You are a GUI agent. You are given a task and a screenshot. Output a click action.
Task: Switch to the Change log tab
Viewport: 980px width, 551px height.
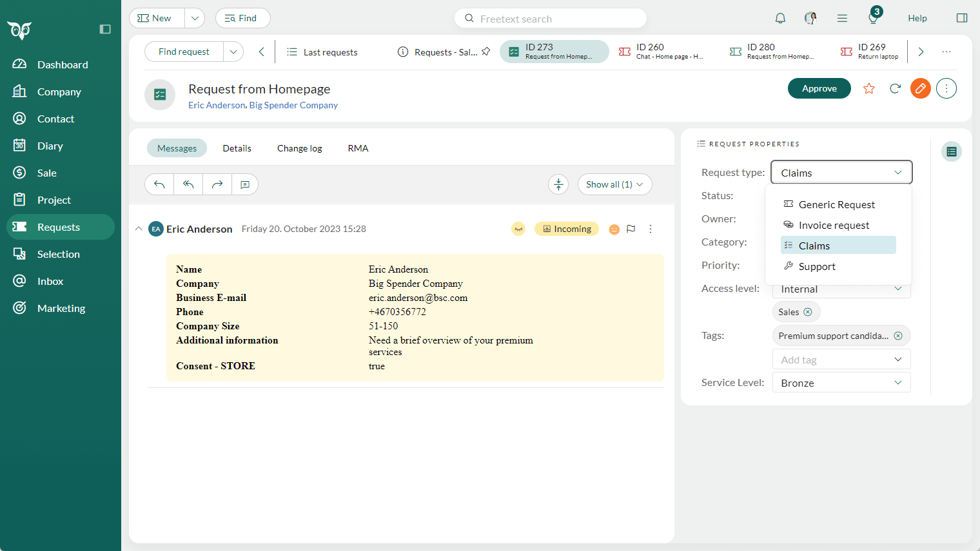(x=299, y=148)
